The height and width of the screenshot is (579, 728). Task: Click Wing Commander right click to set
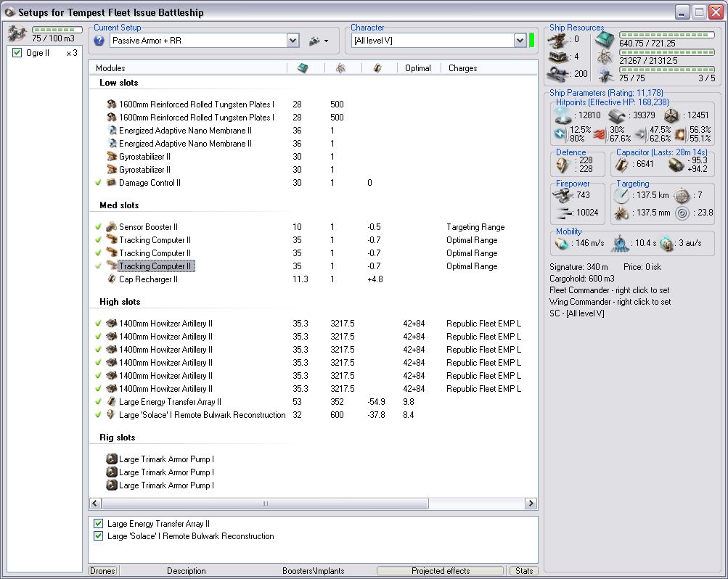pos(610,302)
